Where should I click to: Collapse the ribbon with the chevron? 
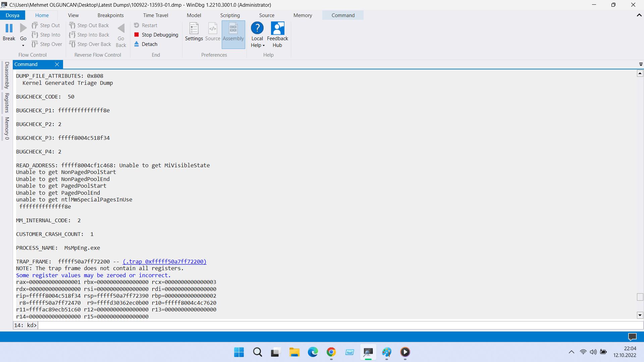(x=639, y=15)
